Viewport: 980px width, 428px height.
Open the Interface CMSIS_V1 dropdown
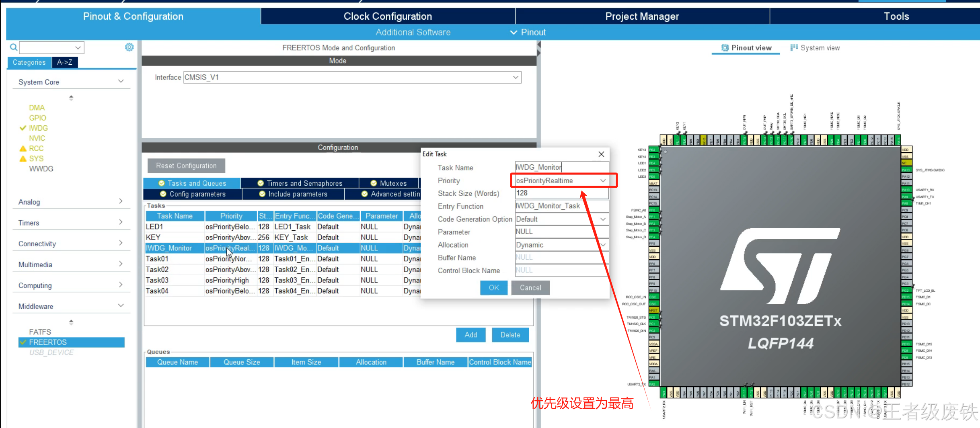(516, 77)
